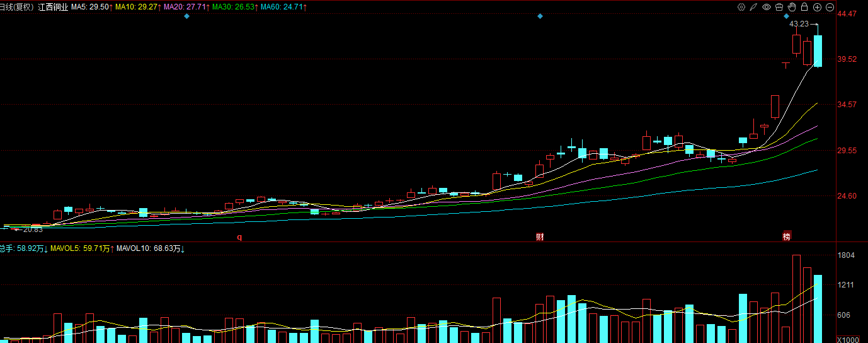Image resolution: width=868 pixels, height=343 pixels.
Task: Click the 39.52 price axis value
Action: [x=847, y=59]
